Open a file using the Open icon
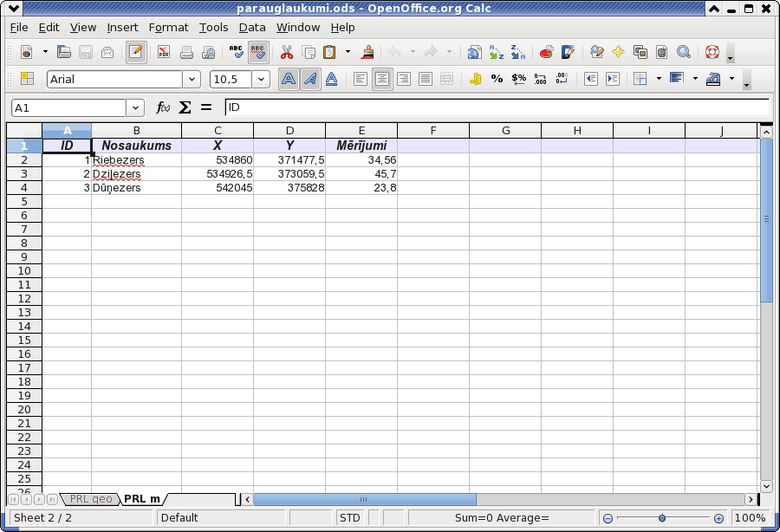The width and height of the screenshot is (780, 532). 63,52
